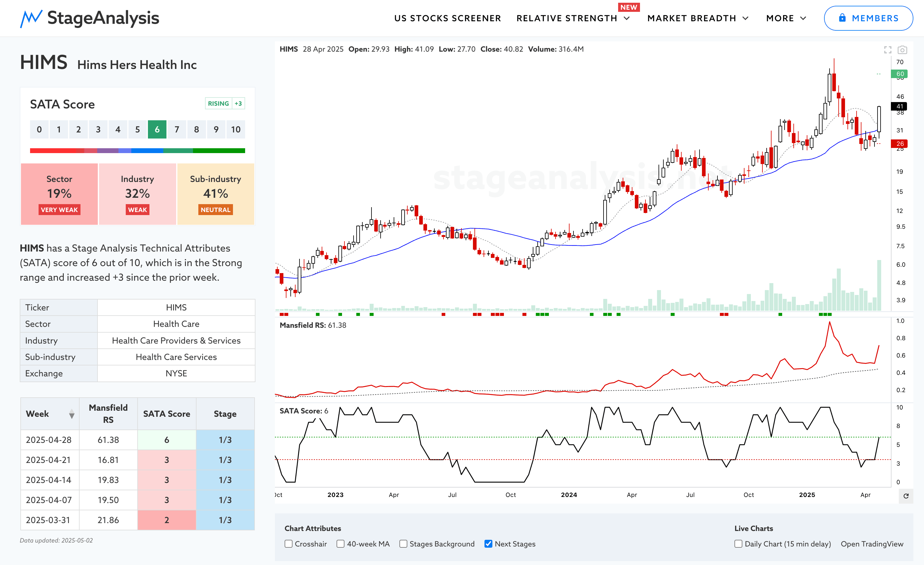Click the HIMS ticker table value
The image size is (924, 565).
click(x=176, y=307)
